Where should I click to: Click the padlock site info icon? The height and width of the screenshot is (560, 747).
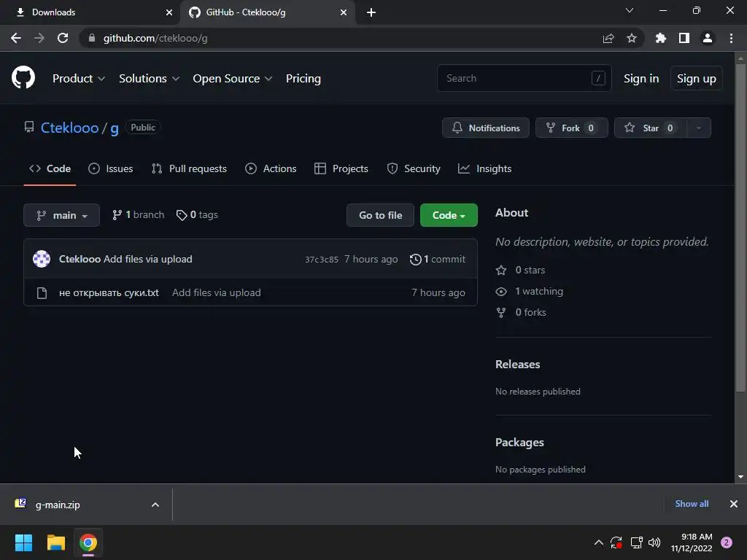(92, 38)
